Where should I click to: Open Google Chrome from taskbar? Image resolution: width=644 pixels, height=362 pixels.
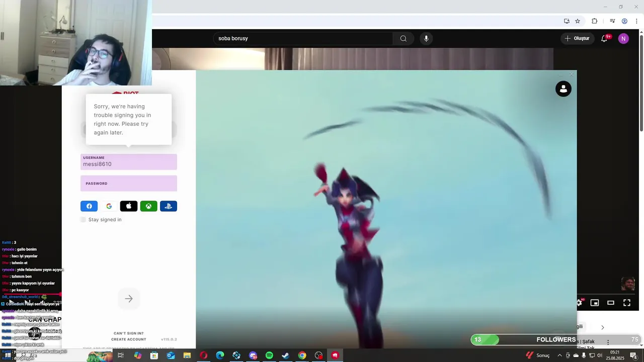click(302, 355)
